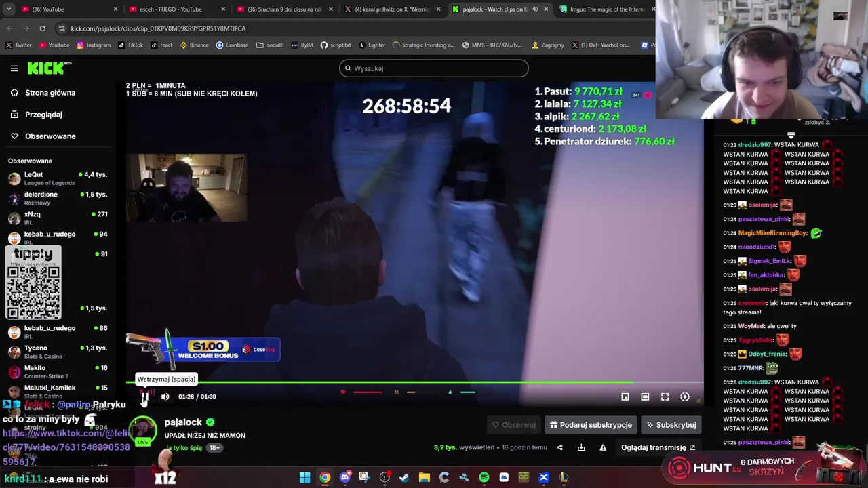Open Snipping Tool from the taskbar

coord(364,478)
